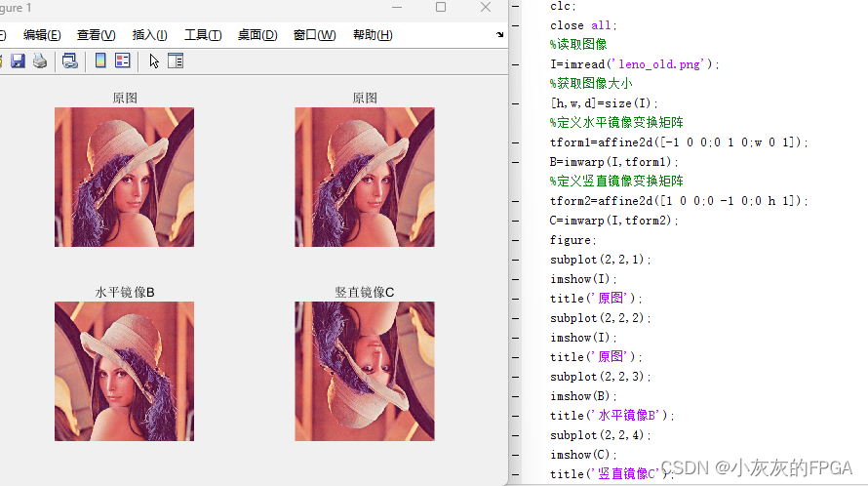Click the dock figure arrow icon
Image resolution: width=868 pixels, height=486 pixels.
(x=500, y=35)
